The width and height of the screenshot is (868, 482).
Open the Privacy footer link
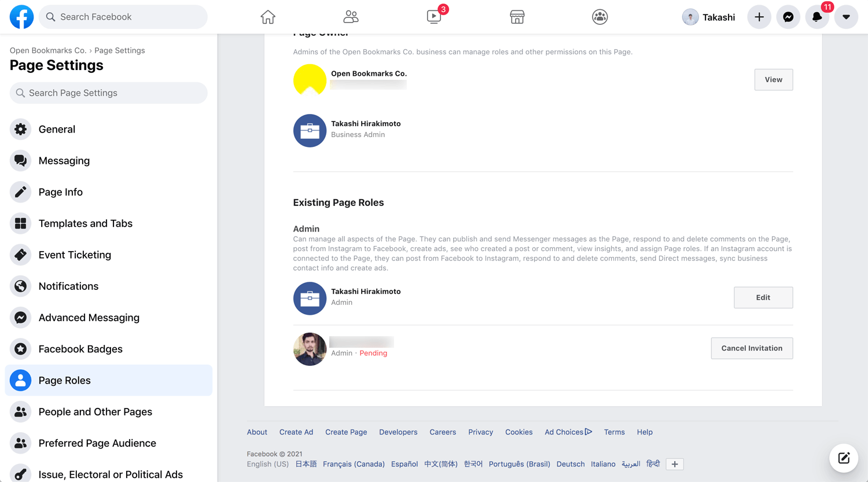pyautogui.click(x=480, y=432)
